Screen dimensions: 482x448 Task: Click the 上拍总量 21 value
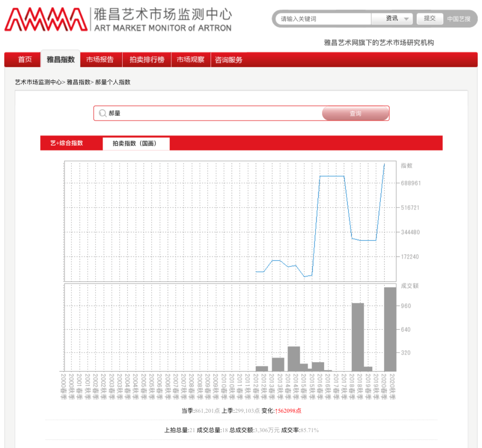tap(192, 430)
